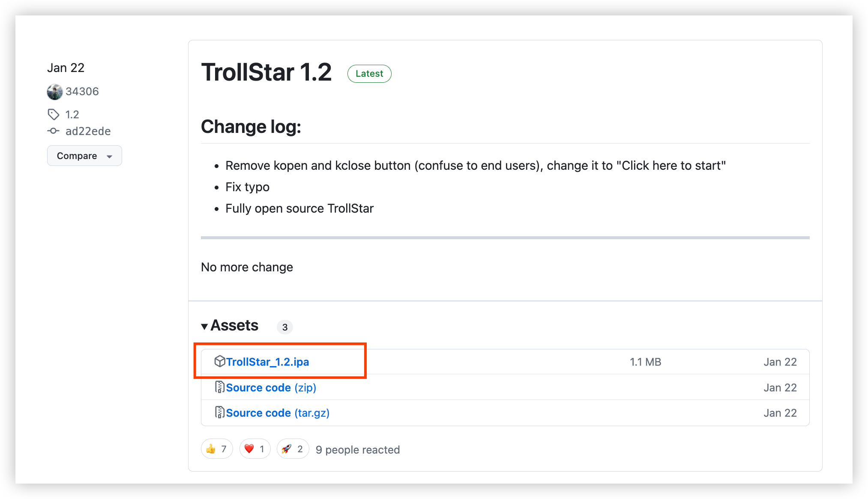Image resolution: width=868 pixels, height=499 pixels.
Task: Click the zip file icon for Source code
Action: [219, 387]
